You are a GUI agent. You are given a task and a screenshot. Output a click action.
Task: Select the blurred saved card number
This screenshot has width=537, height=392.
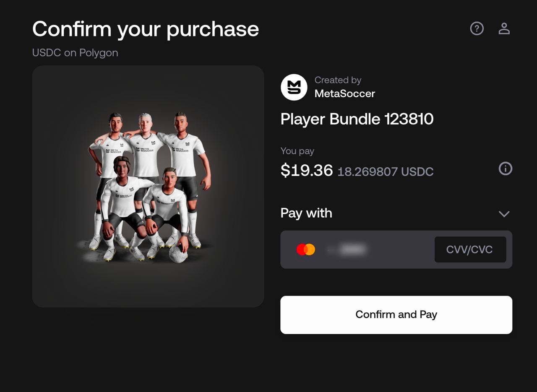[x=351, y=250]
